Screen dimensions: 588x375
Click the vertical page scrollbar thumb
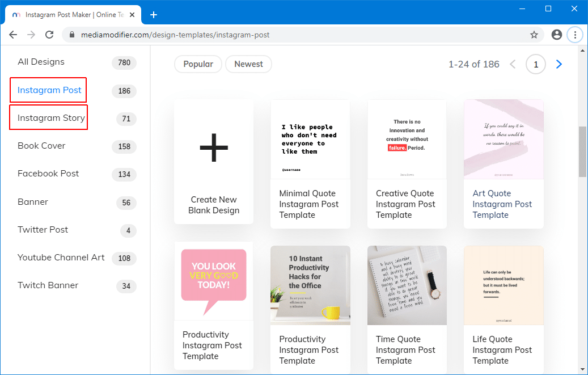point(582,151)
